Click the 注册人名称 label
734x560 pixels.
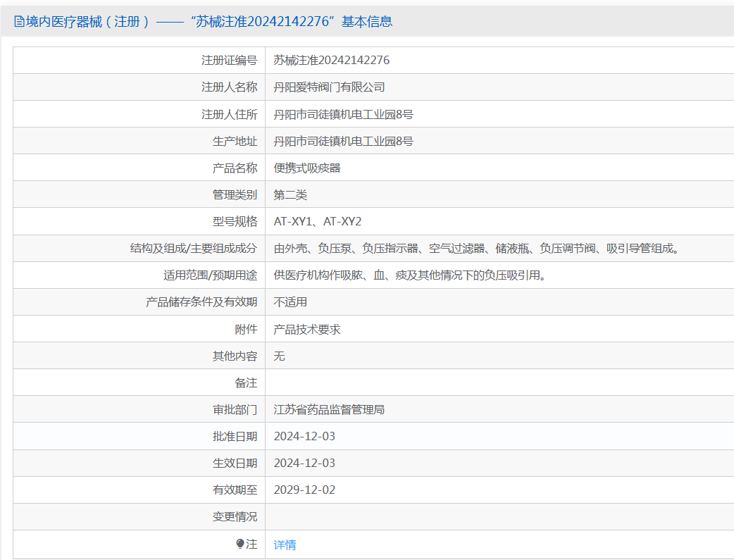230,87
